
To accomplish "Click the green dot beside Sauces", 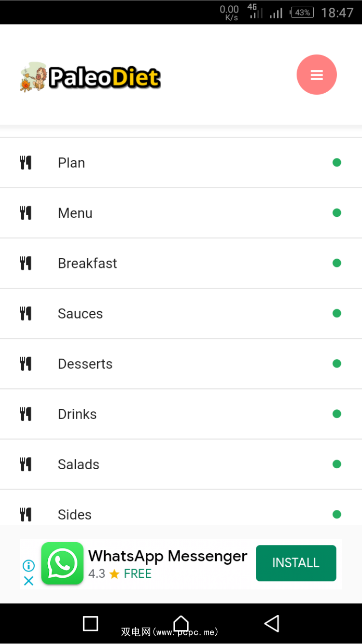I will click(337, 313).
